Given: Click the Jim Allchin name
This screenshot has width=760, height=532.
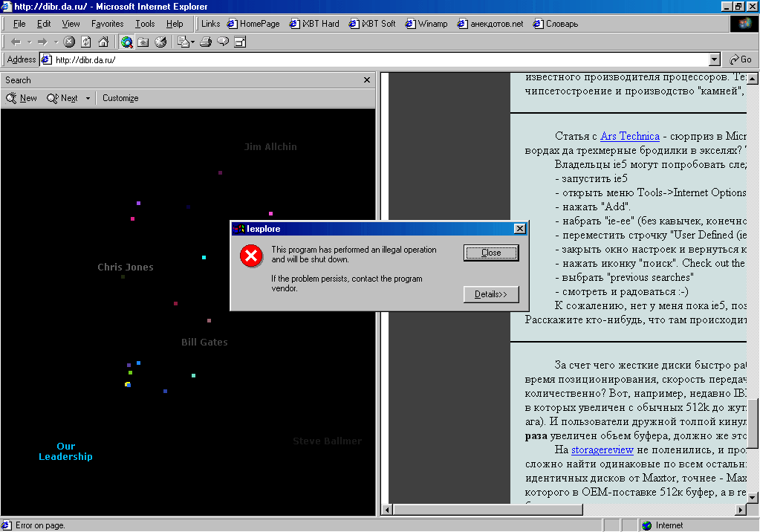Looking at the screenshot, I should tap(270, 147).
